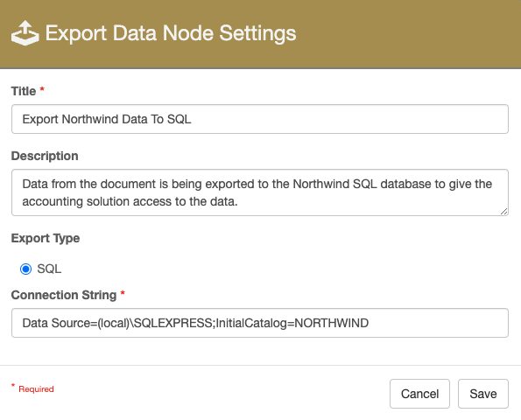Click the word NORTHWIND in connection string

[332, 323]
